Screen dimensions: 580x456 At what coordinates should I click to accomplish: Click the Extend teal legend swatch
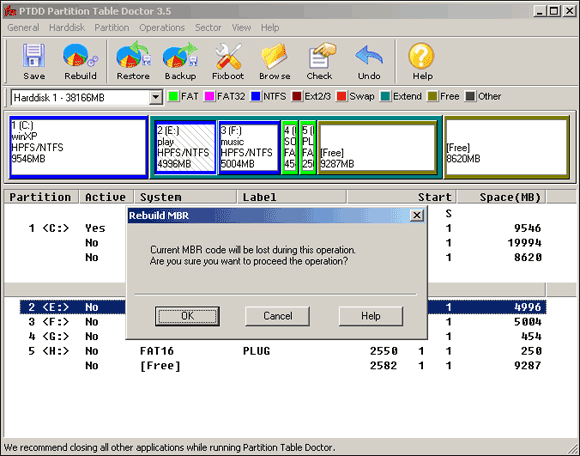(x=385, y=97)
